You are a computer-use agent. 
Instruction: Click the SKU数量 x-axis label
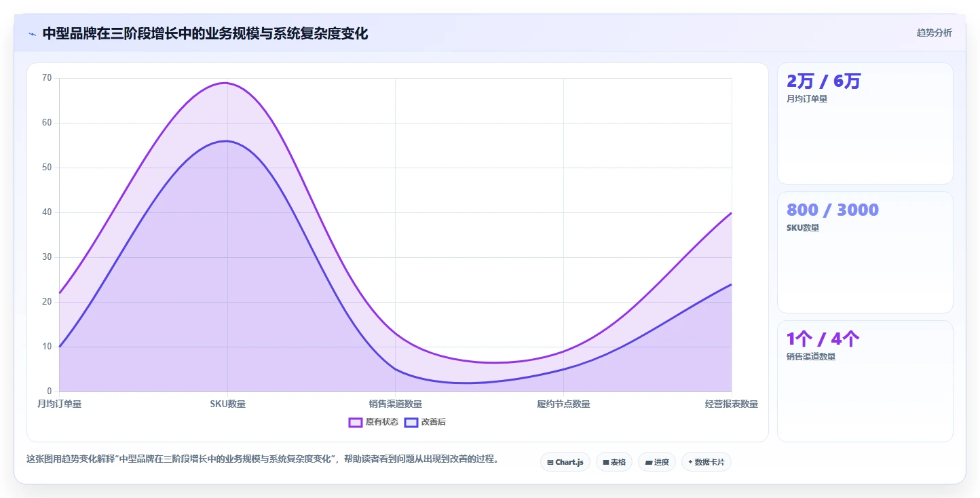click(x=227, y=404)
